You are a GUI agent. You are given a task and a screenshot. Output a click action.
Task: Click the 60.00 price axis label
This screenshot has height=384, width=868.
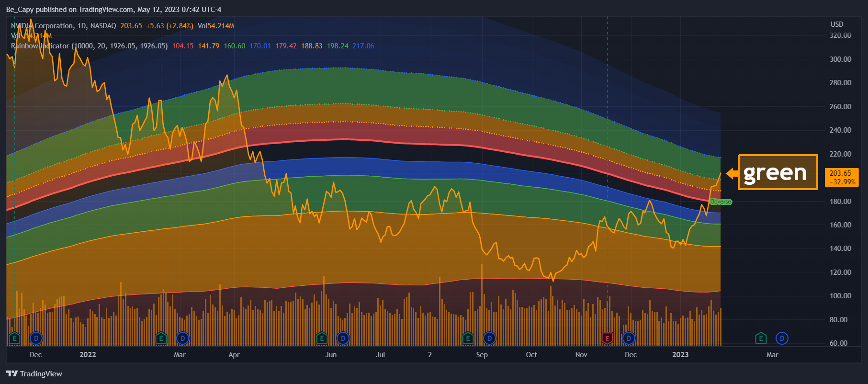(838, 343)
